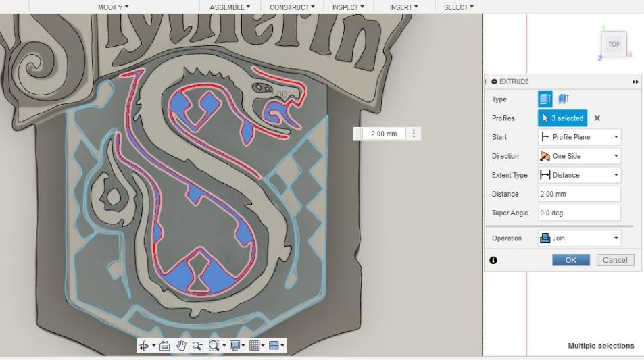The image size is (644, 360).
Task: Select the Zoom tool with plus-minus
Action: (197, 346)
